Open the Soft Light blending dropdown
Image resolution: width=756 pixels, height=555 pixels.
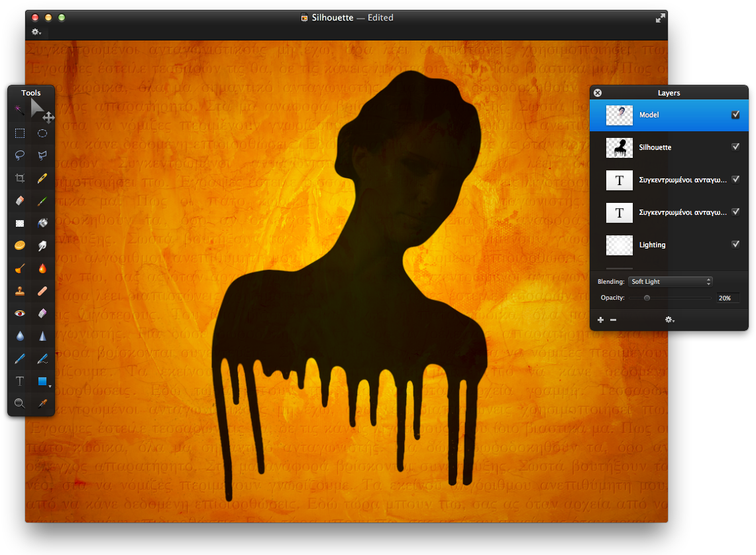tap(670, 281)
